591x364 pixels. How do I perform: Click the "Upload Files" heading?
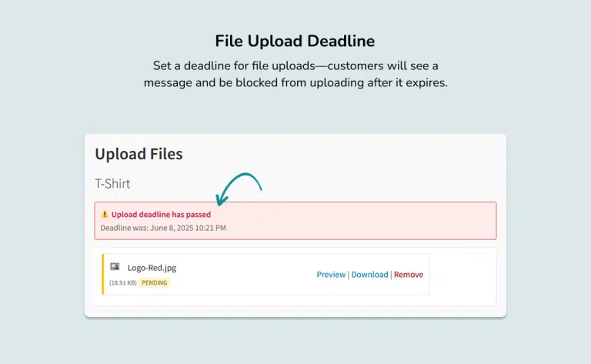[139, 154]
